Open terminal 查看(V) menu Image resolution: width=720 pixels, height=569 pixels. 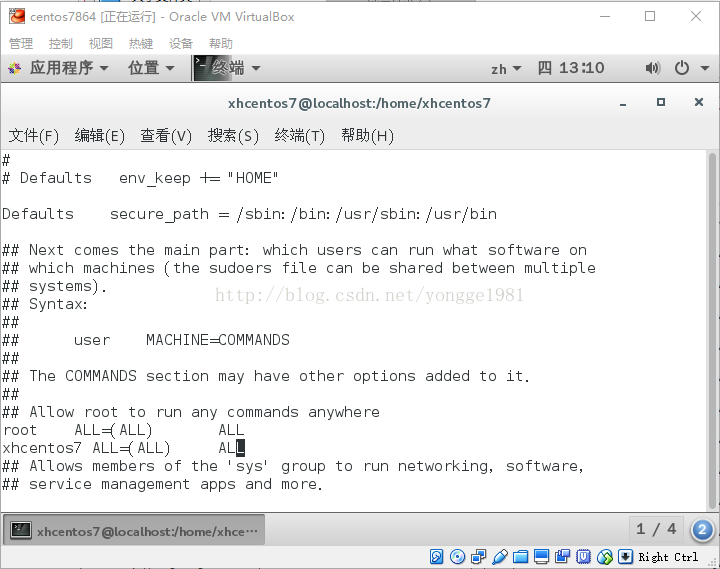(166, 136)
